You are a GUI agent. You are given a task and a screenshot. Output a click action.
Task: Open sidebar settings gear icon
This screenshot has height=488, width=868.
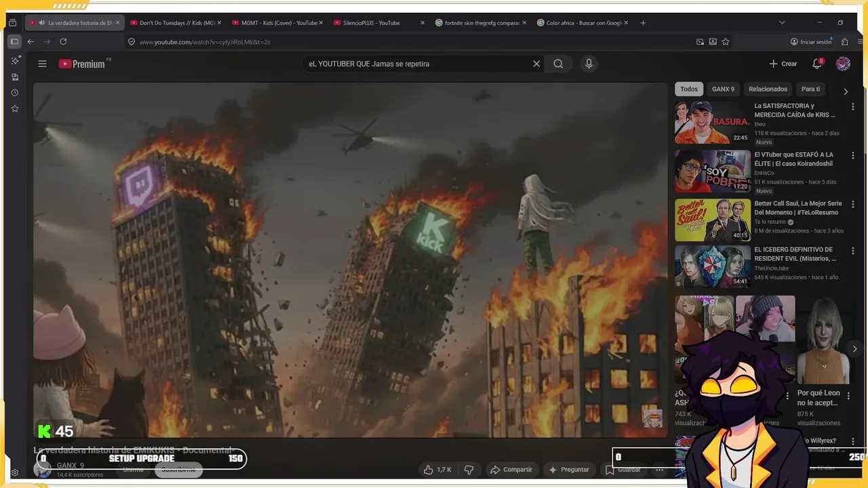15,473
